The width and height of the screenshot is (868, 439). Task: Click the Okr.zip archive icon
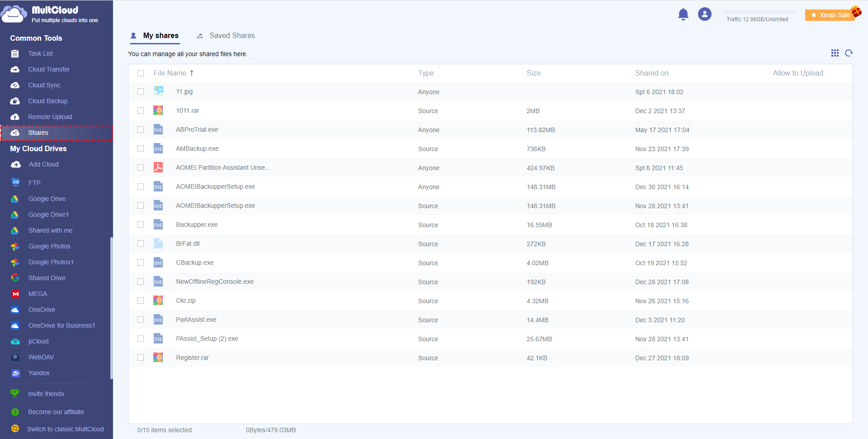tap(158, 301)
